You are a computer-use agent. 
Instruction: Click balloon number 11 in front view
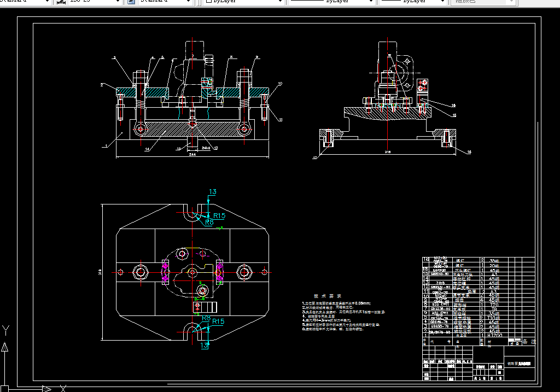point(281,120)
